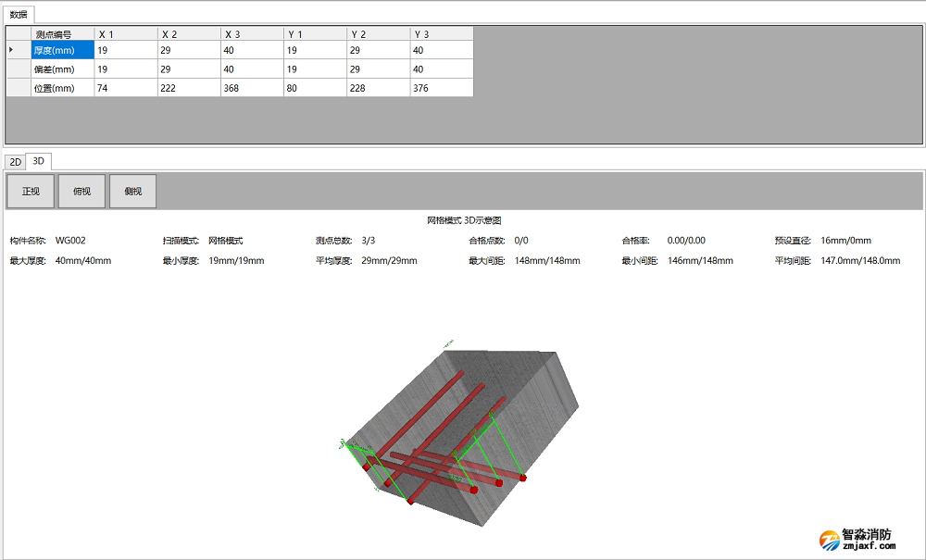
Task: Select the 位置(mm) row header cell
Action: pyautogui.click(x=62, y=88)
